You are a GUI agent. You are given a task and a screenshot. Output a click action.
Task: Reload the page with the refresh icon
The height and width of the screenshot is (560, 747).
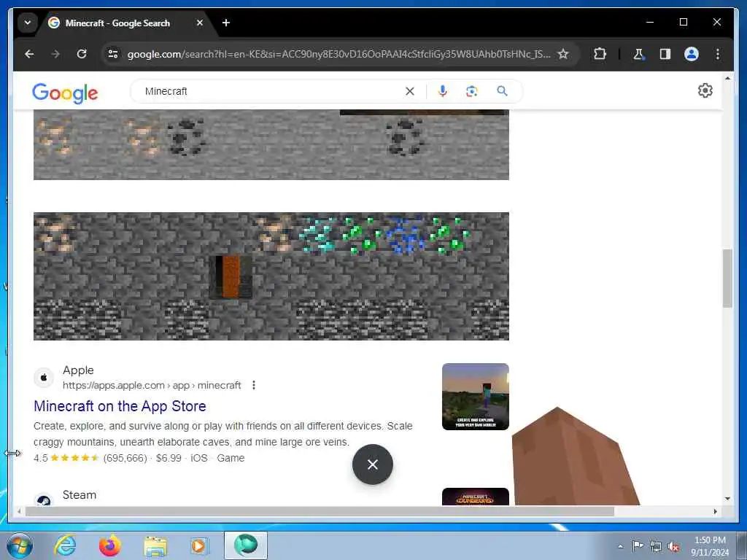(x=82, y=54)
